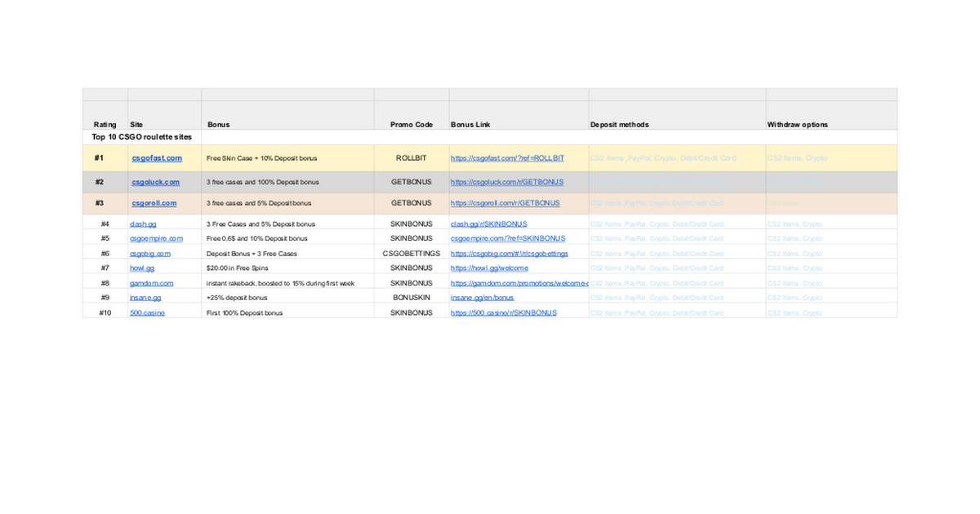Click the insane.gg site link

[x=145, y=298]
